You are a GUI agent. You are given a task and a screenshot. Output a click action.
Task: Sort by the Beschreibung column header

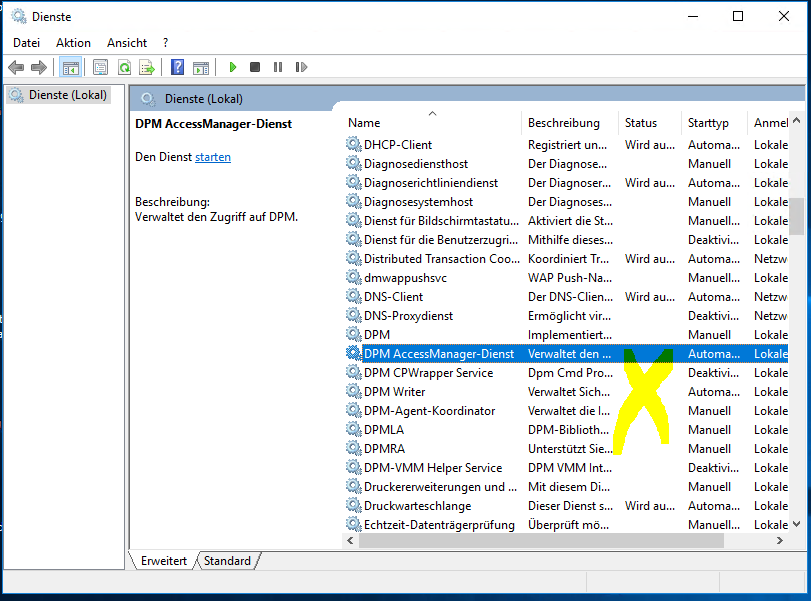point(570,123)
